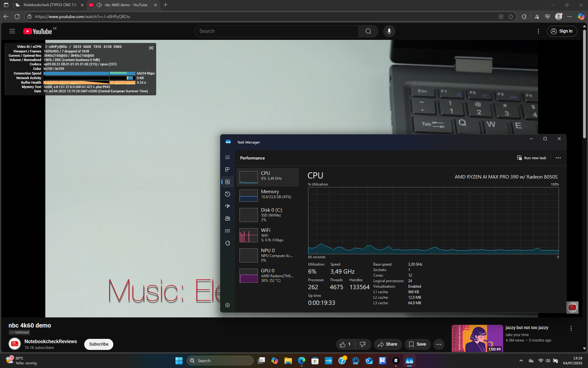Screen dimensions: 588x368
Task: Open Task Manager App history page
Action: click(228, 194)
